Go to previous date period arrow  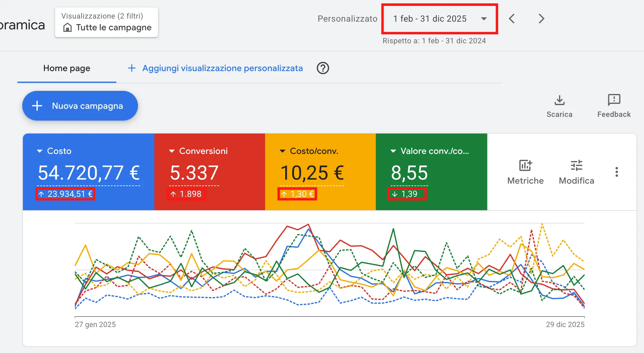[x=512, y=19]
